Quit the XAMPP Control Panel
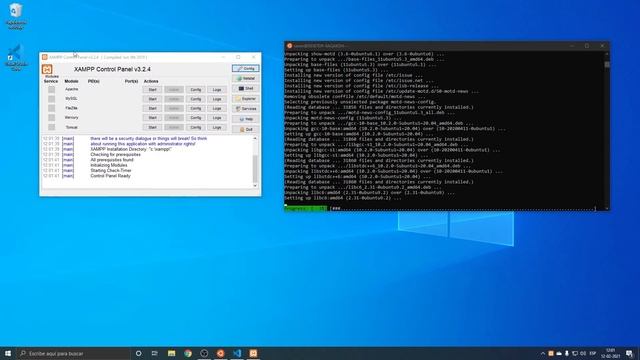The image size is (640, 360). tap(245, 129)
